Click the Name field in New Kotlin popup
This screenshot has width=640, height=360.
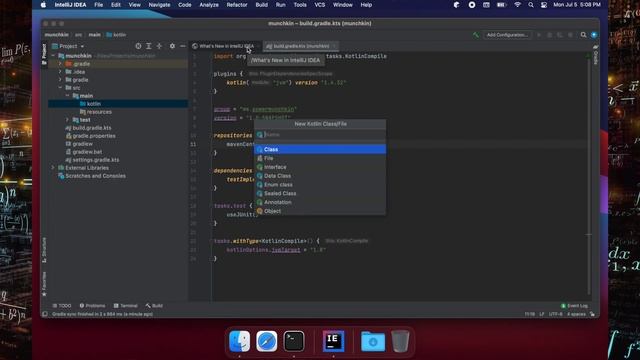320,134
